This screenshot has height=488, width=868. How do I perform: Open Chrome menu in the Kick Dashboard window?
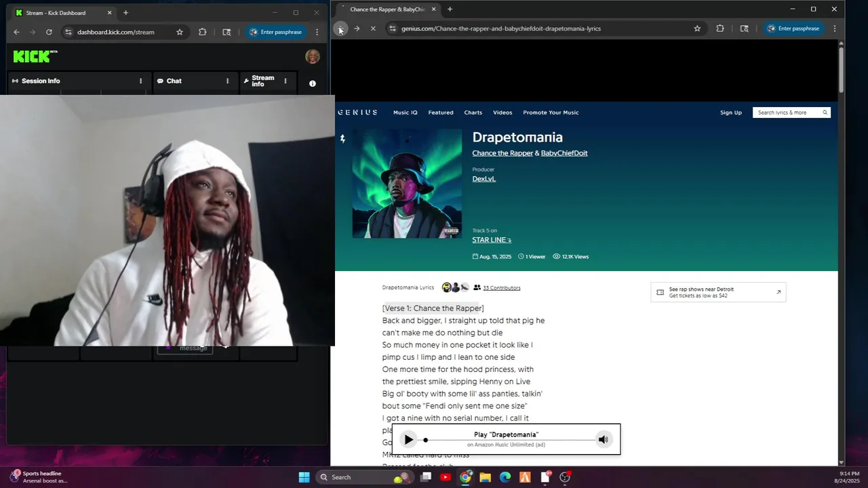[x=317, y=32]
